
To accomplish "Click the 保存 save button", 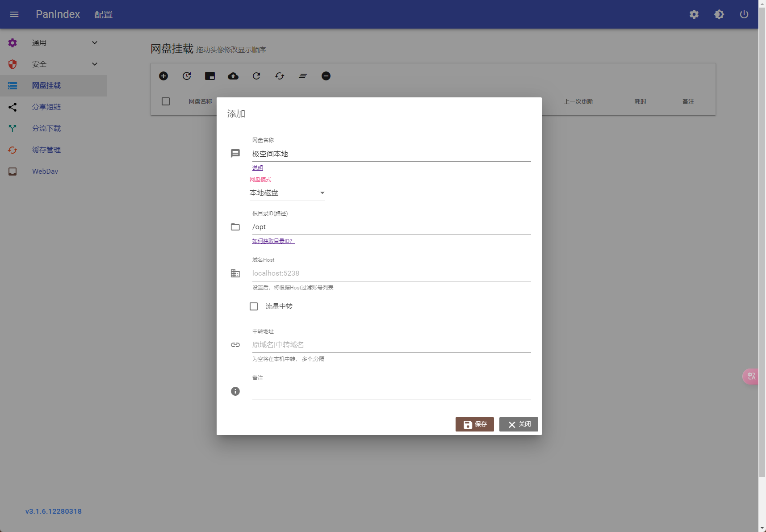I will click(x=474, y=424).
